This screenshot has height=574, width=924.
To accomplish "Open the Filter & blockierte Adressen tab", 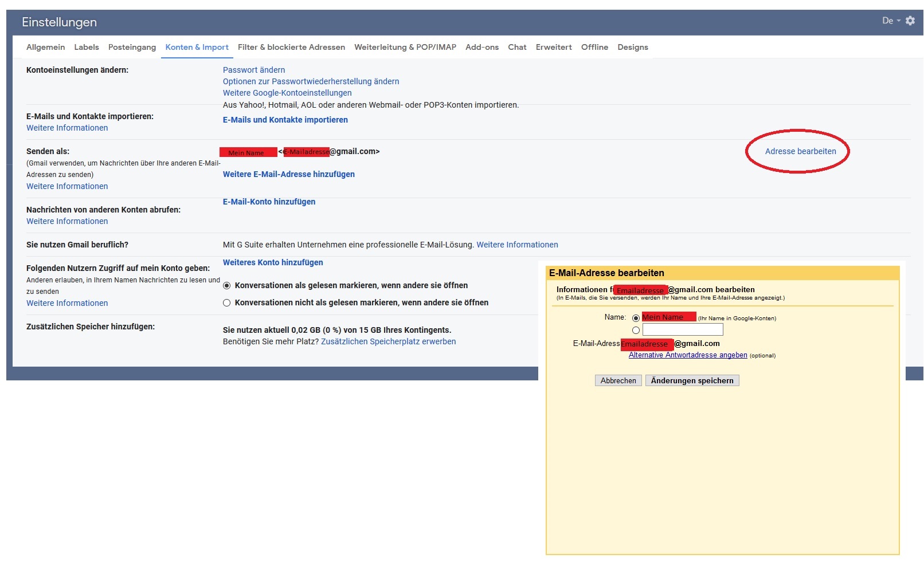I will [292, 47].
